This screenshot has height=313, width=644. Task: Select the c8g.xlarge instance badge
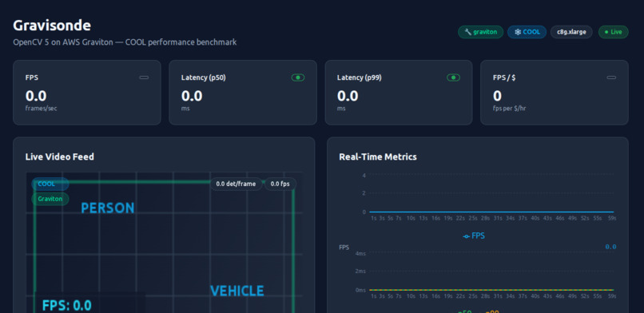pos(571,32)
